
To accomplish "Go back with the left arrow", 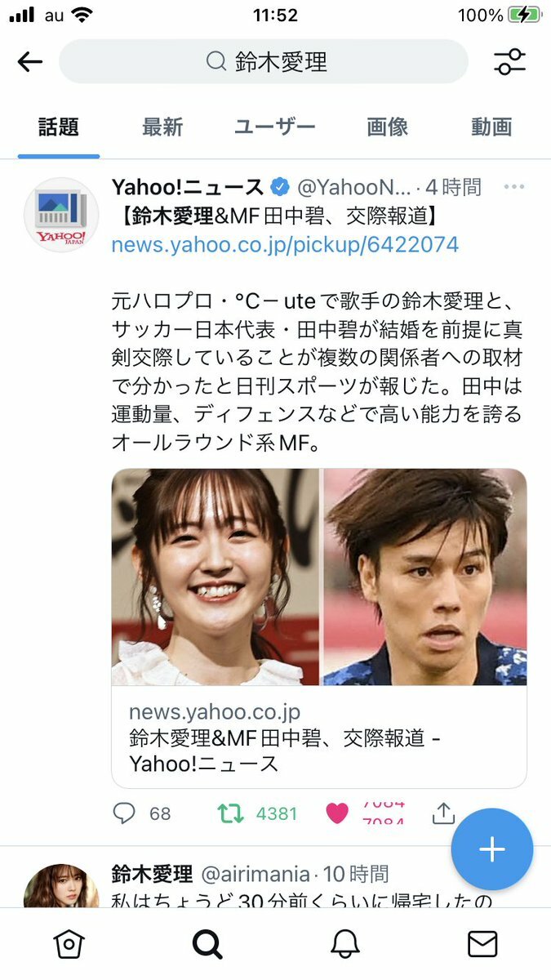I will click(x=30, y=62).
